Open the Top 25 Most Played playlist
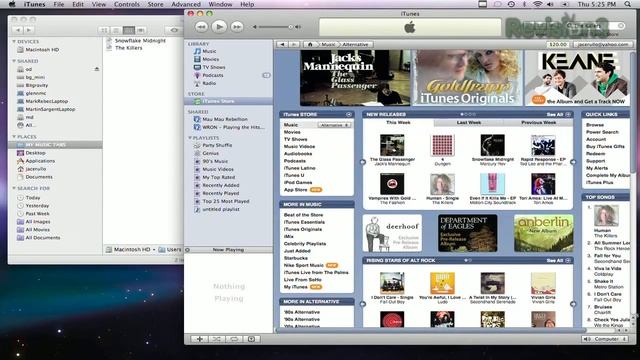 click(226, 201)
